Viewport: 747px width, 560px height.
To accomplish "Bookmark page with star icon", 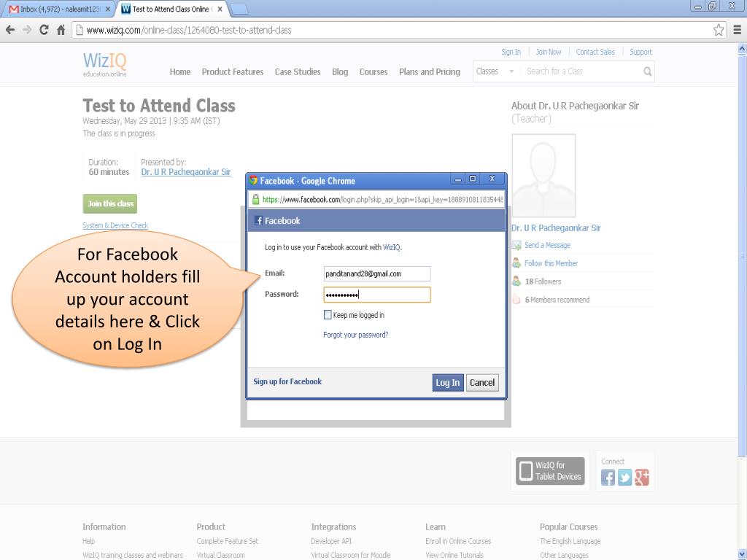I will 719,30.
